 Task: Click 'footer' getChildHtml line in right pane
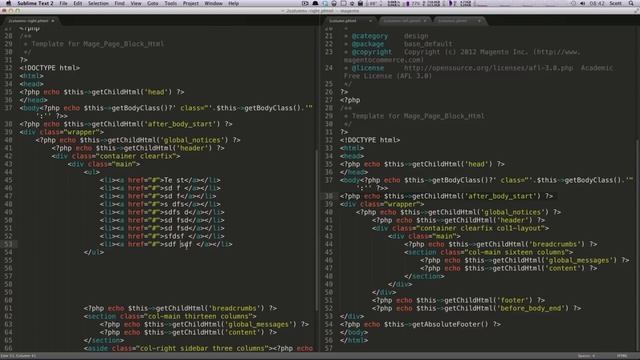(458, 300)
